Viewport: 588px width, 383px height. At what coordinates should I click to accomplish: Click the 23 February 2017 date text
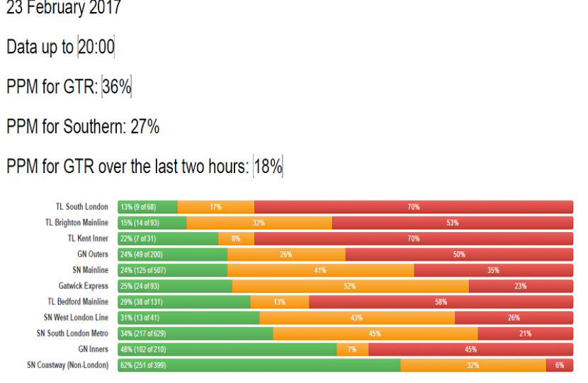(x=64, y=9)
